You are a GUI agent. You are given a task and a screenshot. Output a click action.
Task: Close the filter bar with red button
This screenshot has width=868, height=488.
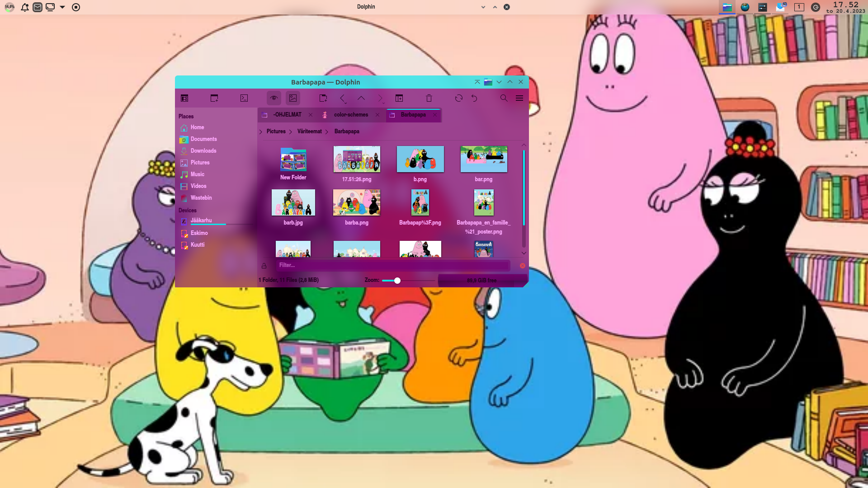pos(523,266)
